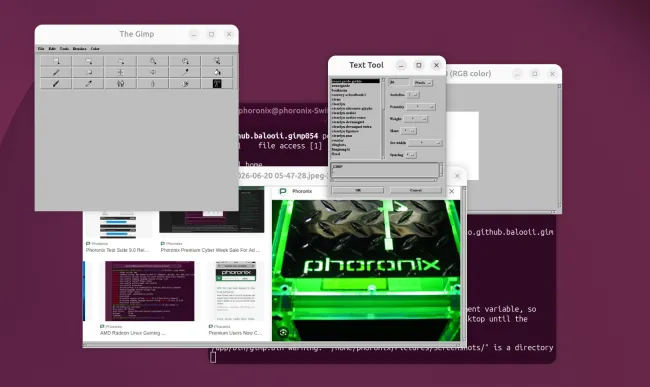Select the 'clean' font in the list
The image size is (650, 387).
click(336, 99)
